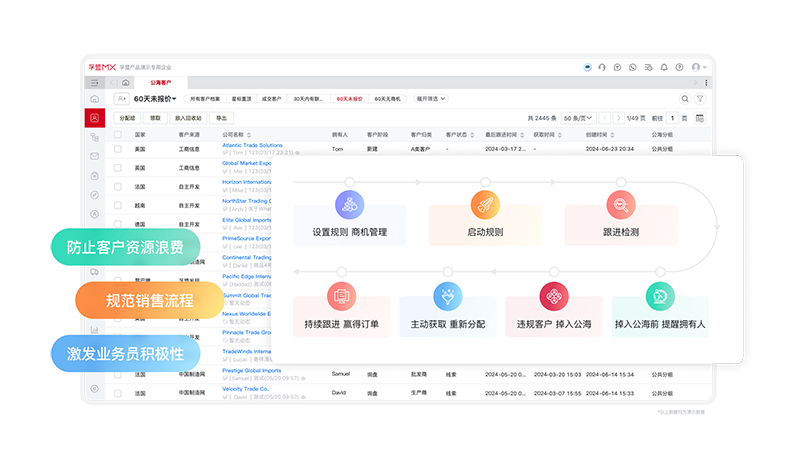Image resolution: width=794 pixels, height=459 pixels.
Task: Click the 导出 export button
Action: coord(221,118)
